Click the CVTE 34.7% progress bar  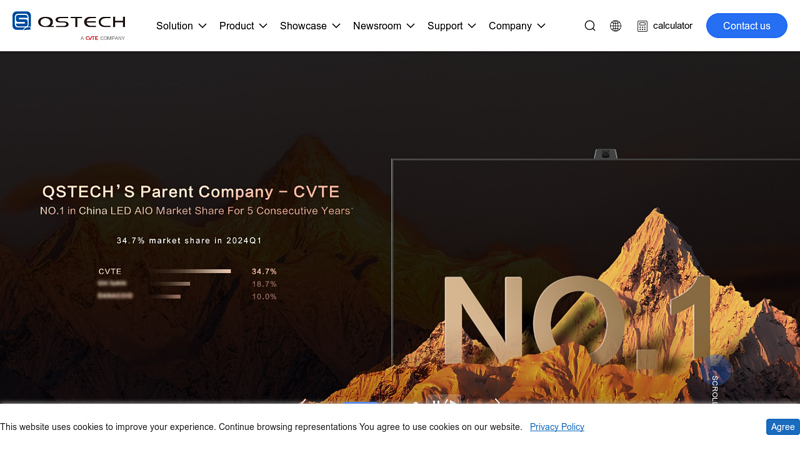coord(190,271)
